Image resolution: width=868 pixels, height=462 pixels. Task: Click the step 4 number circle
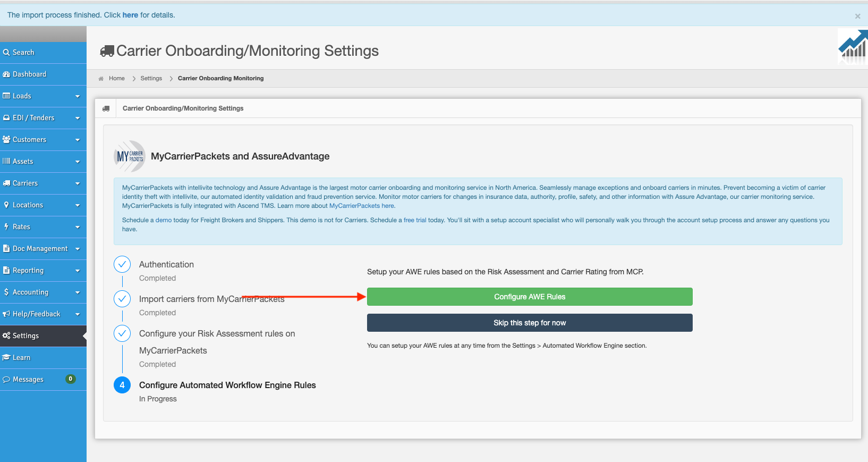[x=122, y=385]
